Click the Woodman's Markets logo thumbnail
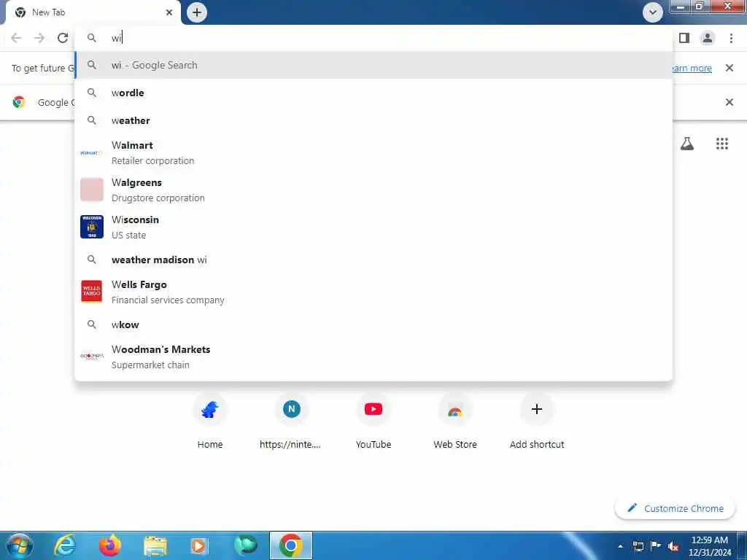 point(92,356)
